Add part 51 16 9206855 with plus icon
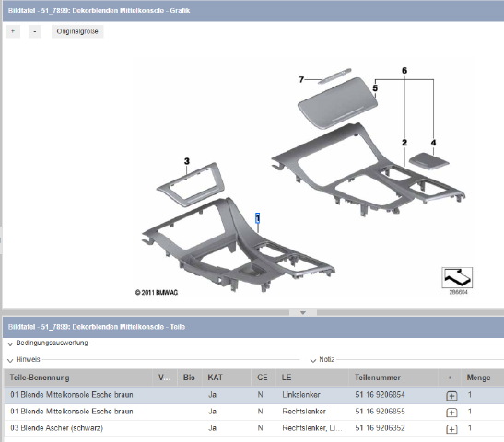Screen dimensions: 504x442 451,413
